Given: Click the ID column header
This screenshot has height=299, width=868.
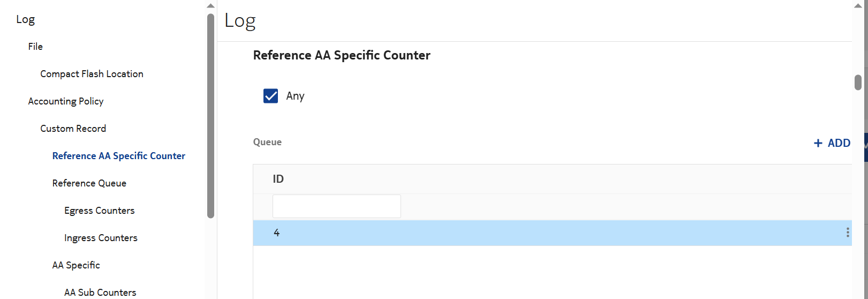Looking at the screenshot, I should pyautogui.click(x=278, y=179).
